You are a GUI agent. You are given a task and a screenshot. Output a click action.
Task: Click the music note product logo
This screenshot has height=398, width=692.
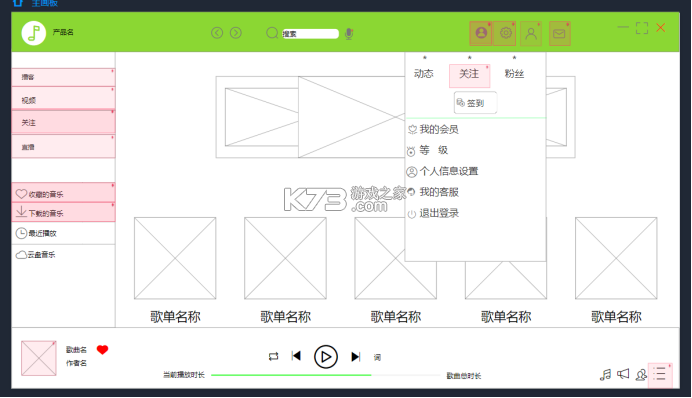(x=34, y=33)
